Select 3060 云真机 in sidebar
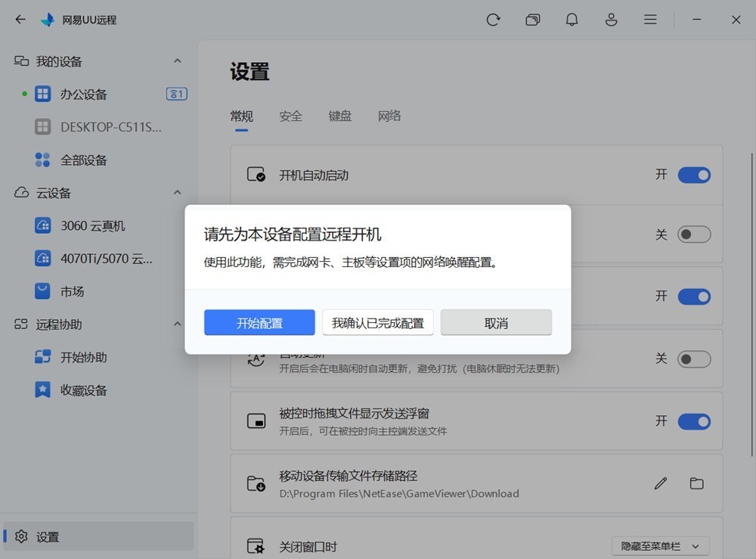The width and height of the screenshot is (756, 559). pyautogui.click(x=92, y=225)
